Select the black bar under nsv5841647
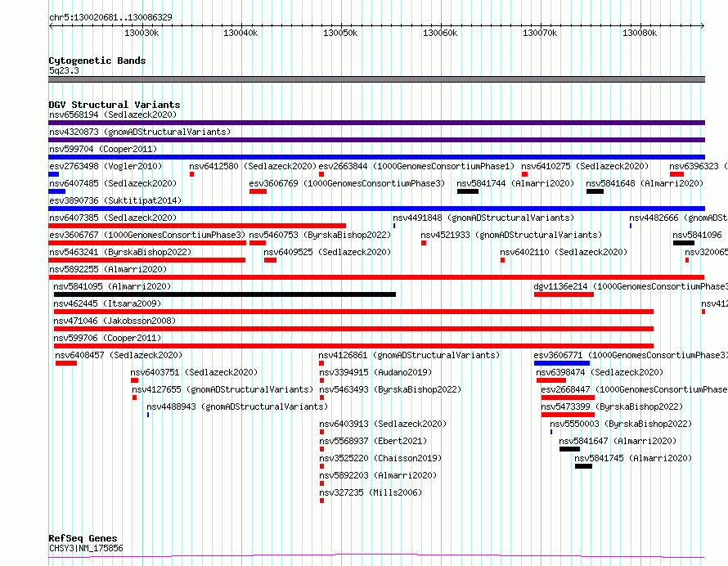The height and width of the screenshot is (566, 728). tap(569, 449)
